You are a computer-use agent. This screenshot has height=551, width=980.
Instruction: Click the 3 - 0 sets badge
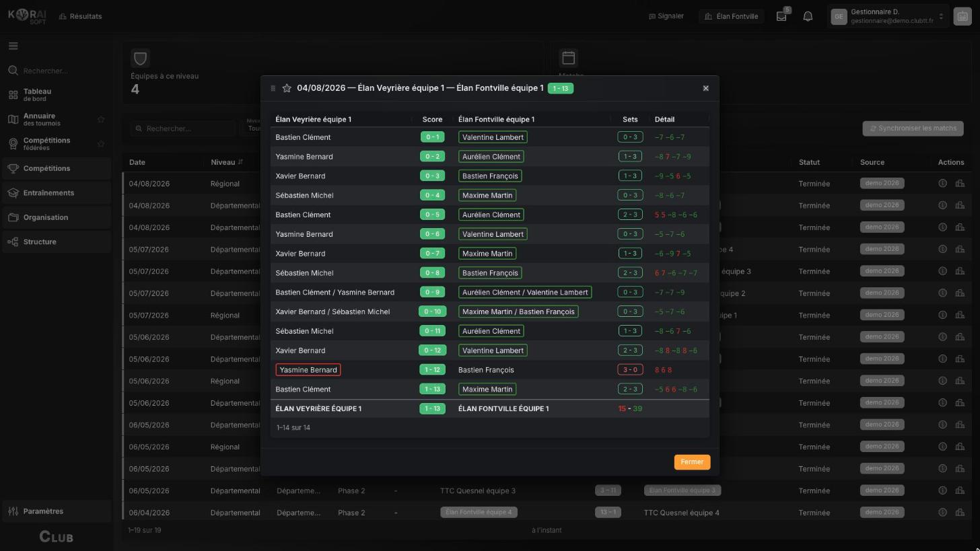click(630, 370)
